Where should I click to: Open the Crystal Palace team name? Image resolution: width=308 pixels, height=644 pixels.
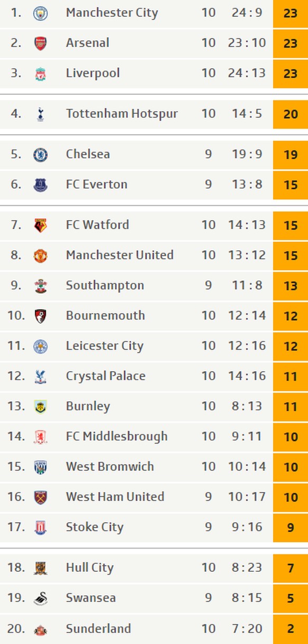pyautogui.click(x=105, y=376)
